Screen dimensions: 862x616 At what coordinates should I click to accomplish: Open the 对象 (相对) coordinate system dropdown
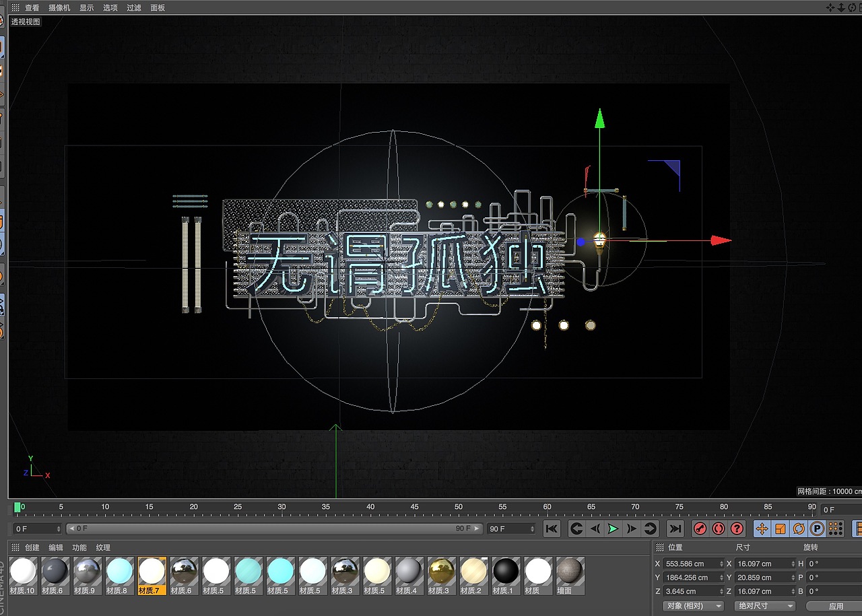click(692, 605)
